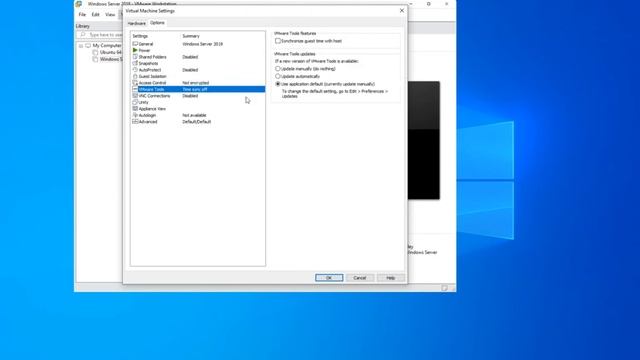Click the Cancel button
This screenshot has height=360, width=640.
pos(360,278)
